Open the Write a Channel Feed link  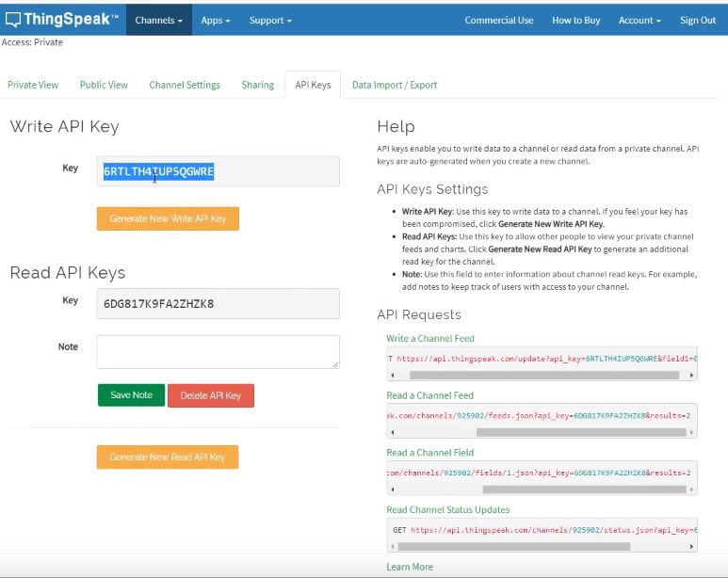coord(430,339)
